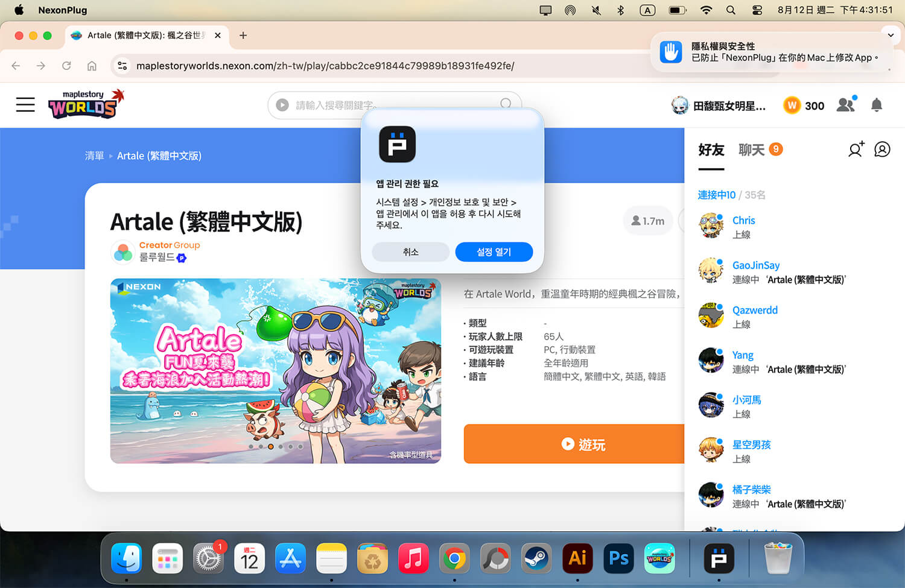This screenshot has width=905, height=588.
Task: Open Notes from the Dock
Action: [x=331, y=558]
